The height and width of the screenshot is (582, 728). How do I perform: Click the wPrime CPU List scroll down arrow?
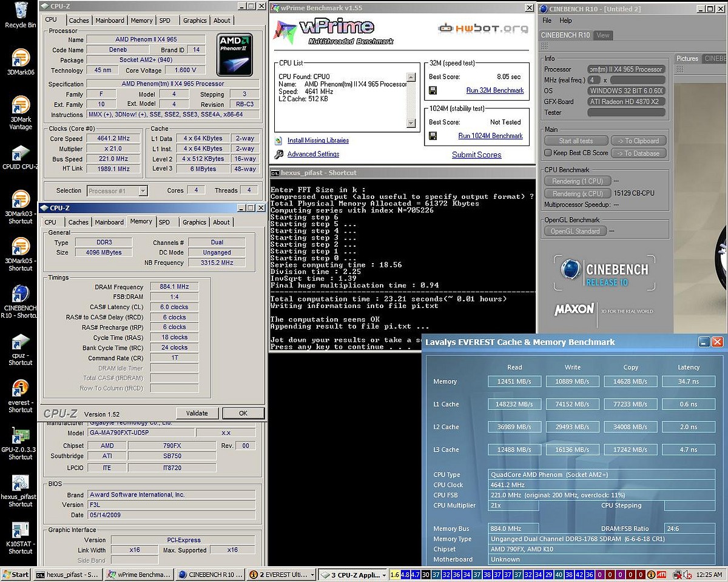click(411, 123)
